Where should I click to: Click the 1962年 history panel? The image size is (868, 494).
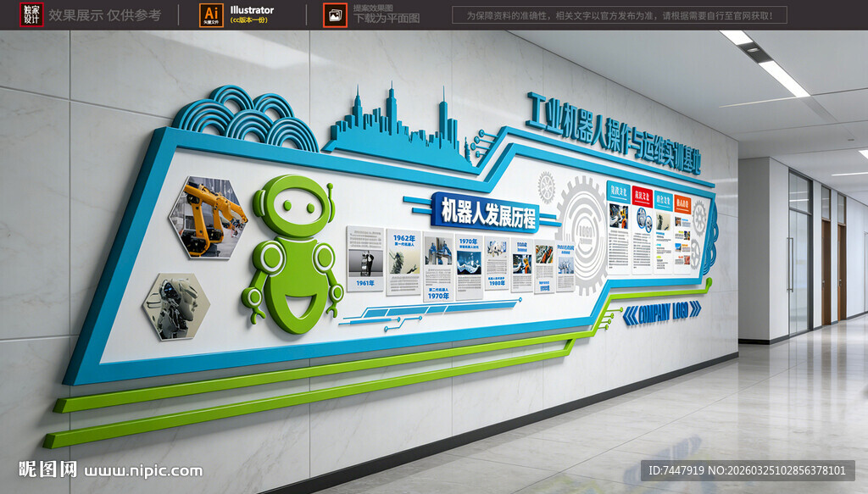[404, 262]
